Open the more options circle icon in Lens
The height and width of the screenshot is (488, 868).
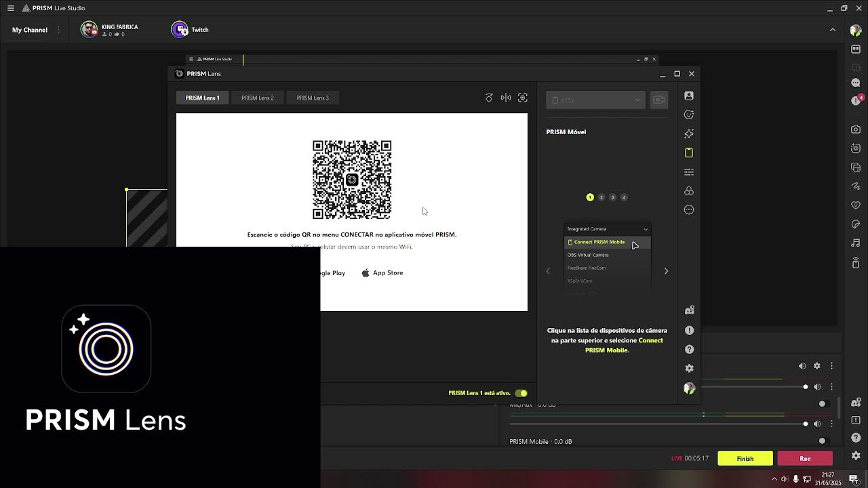689,209
